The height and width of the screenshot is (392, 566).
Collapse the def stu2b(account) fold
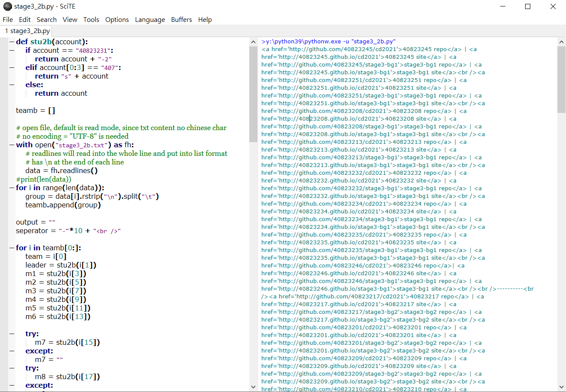pyautogui.click(x=12, y=42)
